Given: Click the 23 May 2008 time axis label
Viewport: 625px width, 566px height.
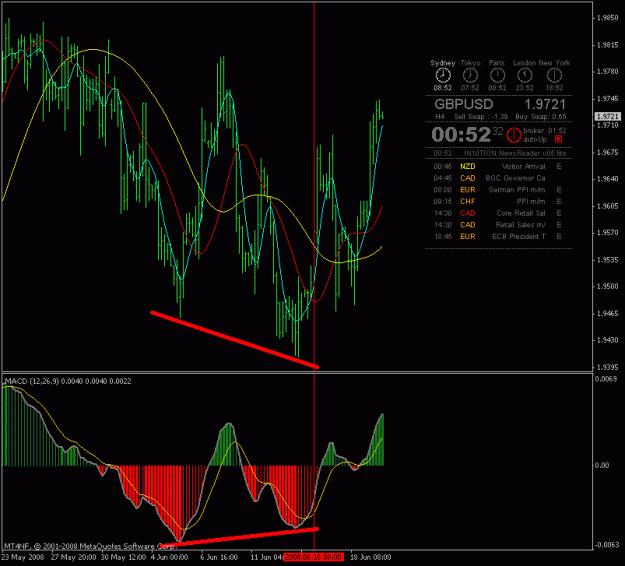Looking at the screenshot, I should click(x=23, y=557).
